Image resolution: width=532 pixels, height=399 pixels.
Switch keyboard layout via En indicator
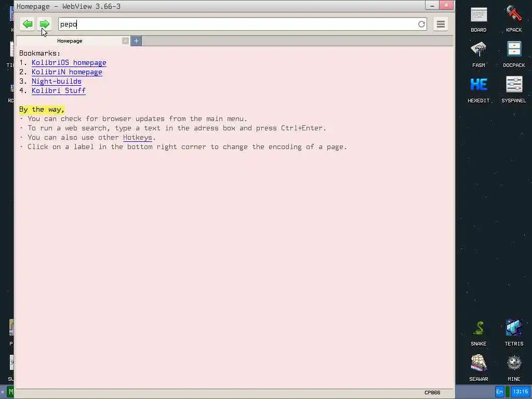pyautogui.click(x=499, y=392)
